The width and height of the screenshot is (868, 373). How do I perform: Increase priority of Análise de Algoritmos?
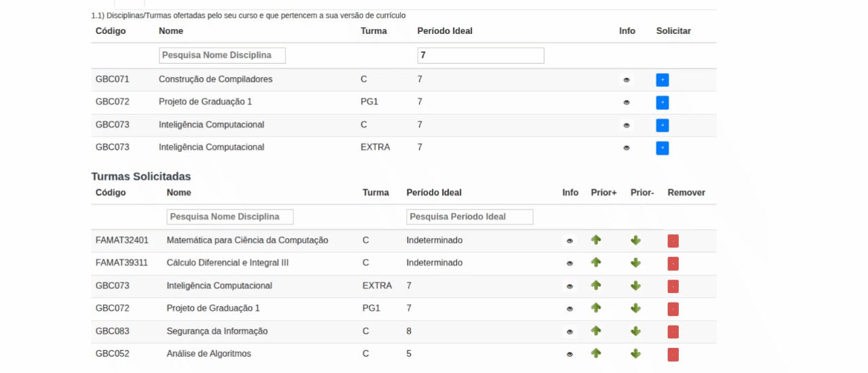click(596, 353)
